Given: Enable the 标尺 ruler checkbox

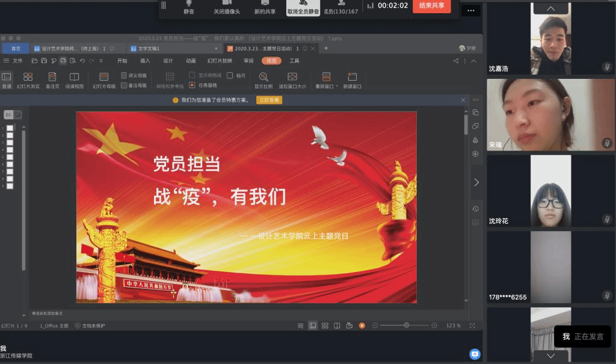Looking at the screenshot, I should (230, 76).
